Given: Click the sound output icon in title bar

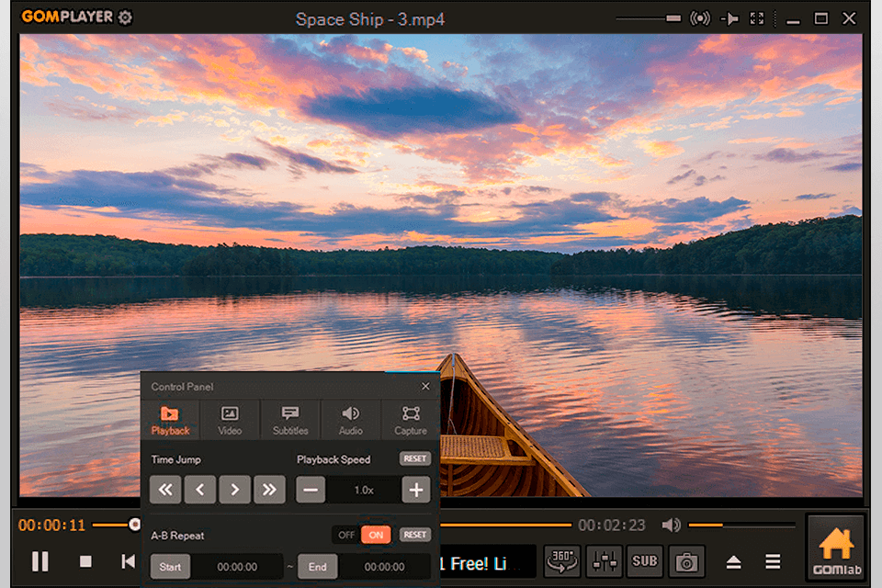Looking at the screenshot, I should click(x=700, y=18).
